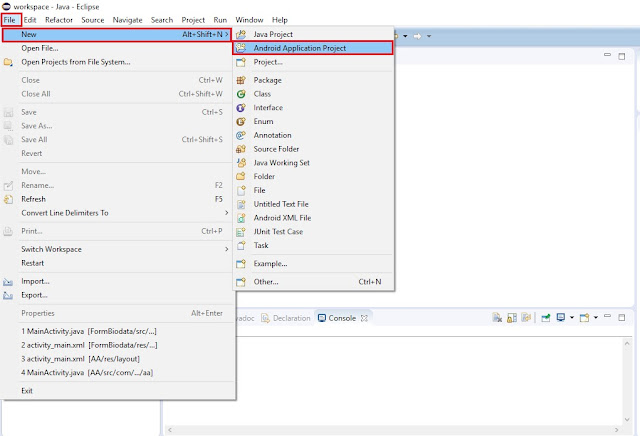This screenshot has height=436, width=640.
Task: Toggle Scroll Lock in Console toolbar
Action: click(512, 318)
